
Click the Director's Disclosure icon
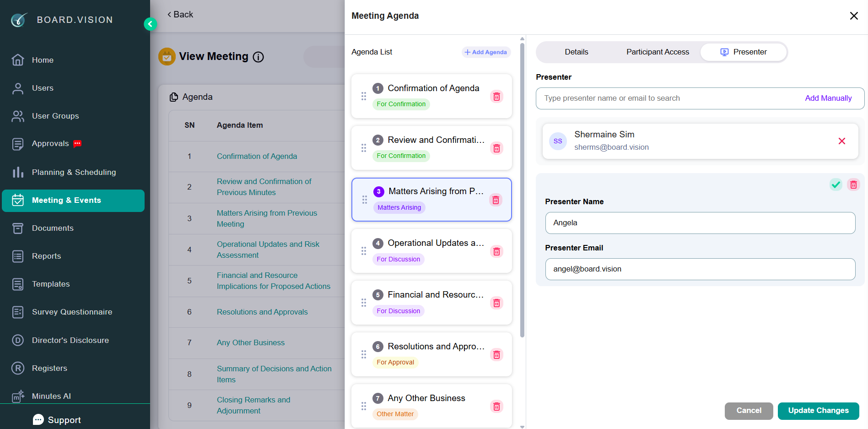tap(18, 340)
